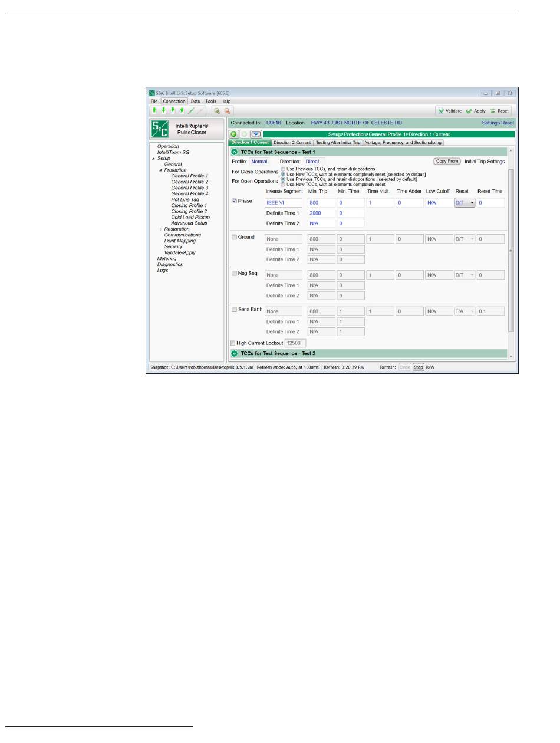The height and width of the screenshot is (743, 560).
Task: Open General Profile 2 tree item
Action: click(x=190, y=182)
